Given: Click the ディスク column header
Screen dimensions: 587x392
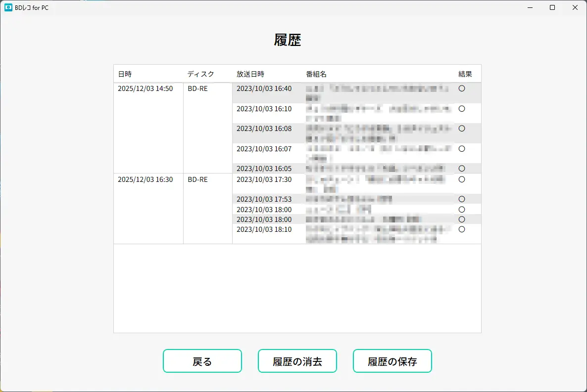Looking at the screenshot, I should [200, 74].
